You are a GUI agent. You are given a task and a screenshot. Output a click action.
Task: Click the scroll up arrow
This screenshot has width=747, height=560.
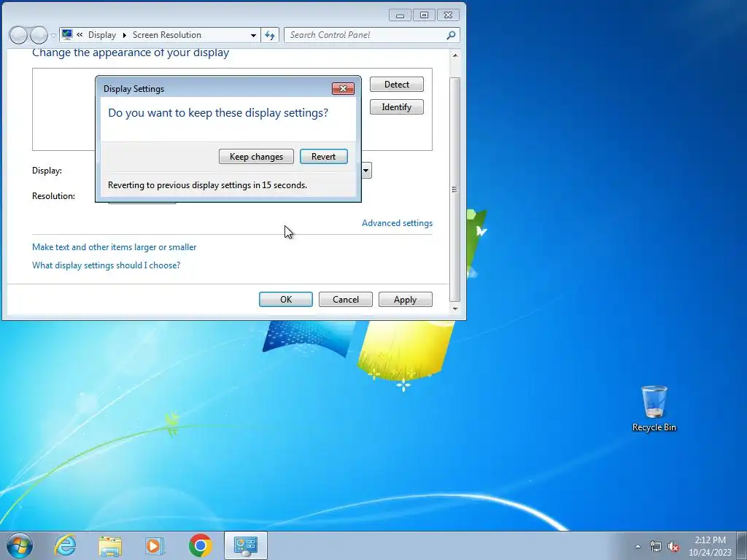pos(455,55)
